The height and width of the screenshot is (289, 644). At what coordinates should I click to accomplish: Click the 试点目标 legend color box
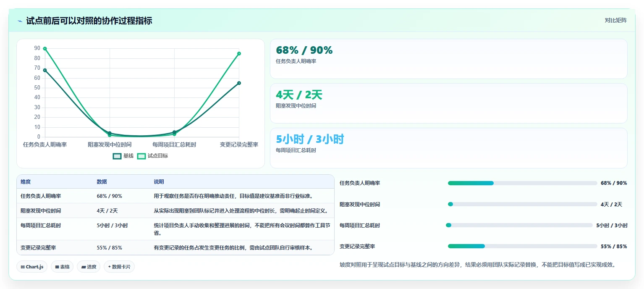point(142,156)
